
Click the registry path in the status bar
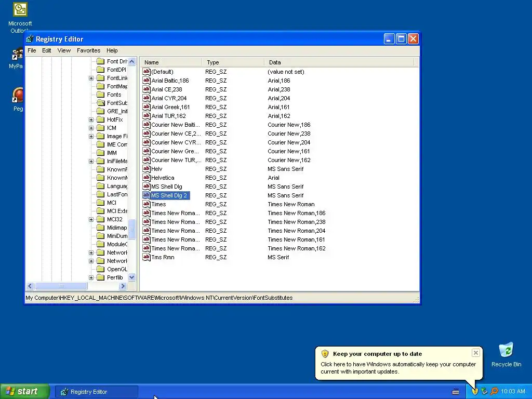point(159,298)
